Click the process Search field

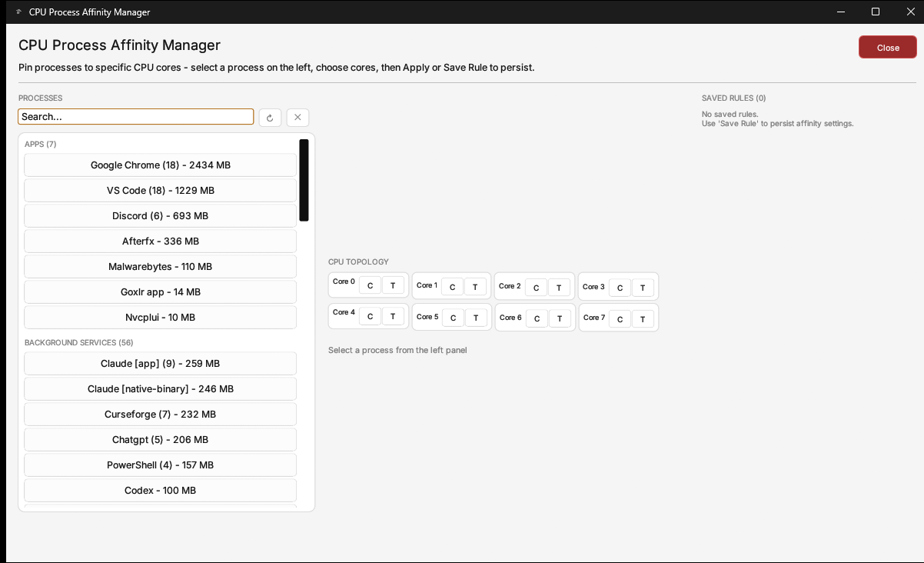tap(136, 117)
